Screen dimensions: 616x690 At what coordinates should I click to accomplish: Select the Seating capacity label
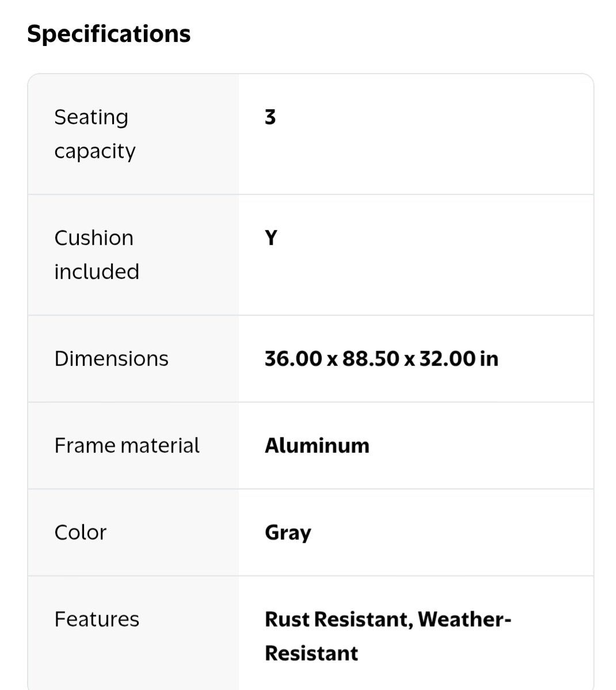pos(95,134)
